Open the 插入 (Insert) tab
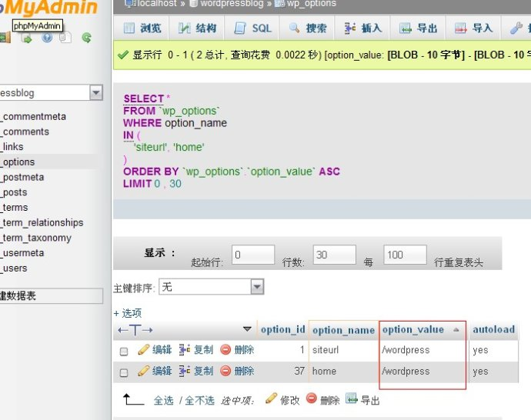The height and width of the screenshot is (420, 531). [363, 28]
